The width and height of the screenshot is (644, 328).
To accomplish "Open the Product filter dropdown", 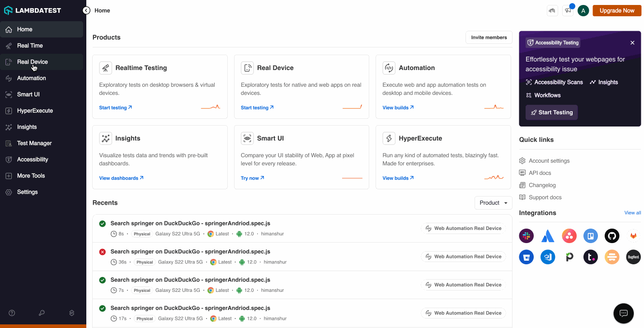I will [493, 203].
